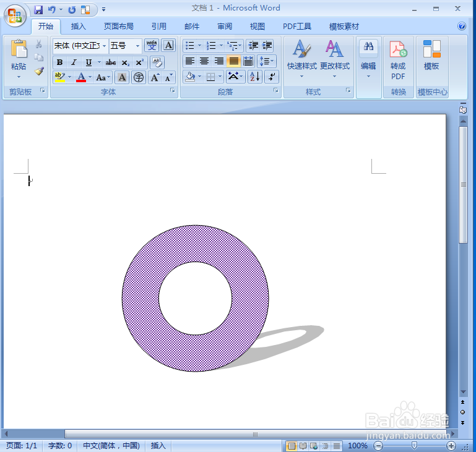Viewport: 476px width, 452px height.
Task: Click 字数: 0 word count
Action: click(x=60, y=446)
